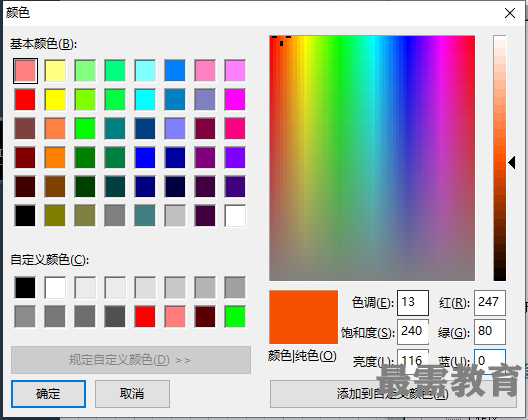The height and width of the screenshot is (420, 528).
Task: Close the 颜色 dialog window
Action: pyautogui.click(x=510, y=13)
